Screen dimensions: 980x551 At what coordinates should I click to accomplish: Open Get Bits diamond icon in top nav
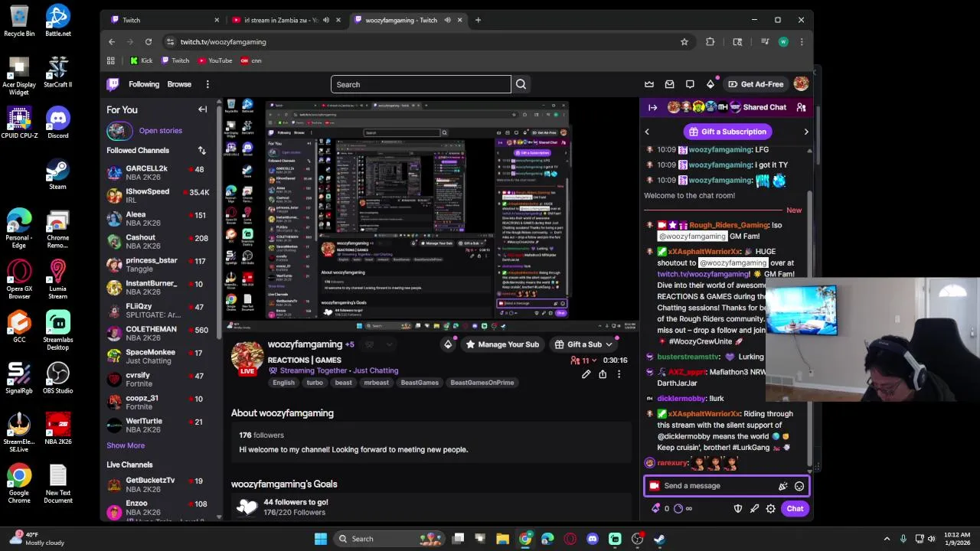(x=710, y=84)
